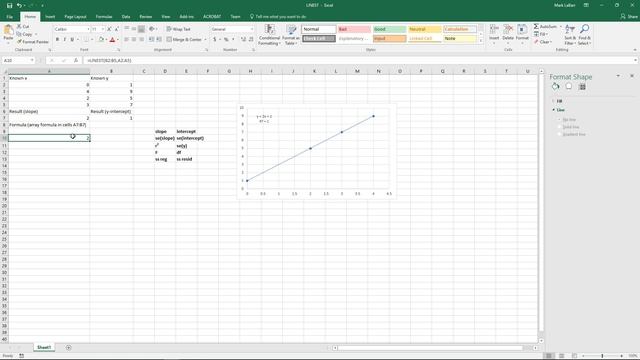Click the red Font Color icon

tap(113, 40)
